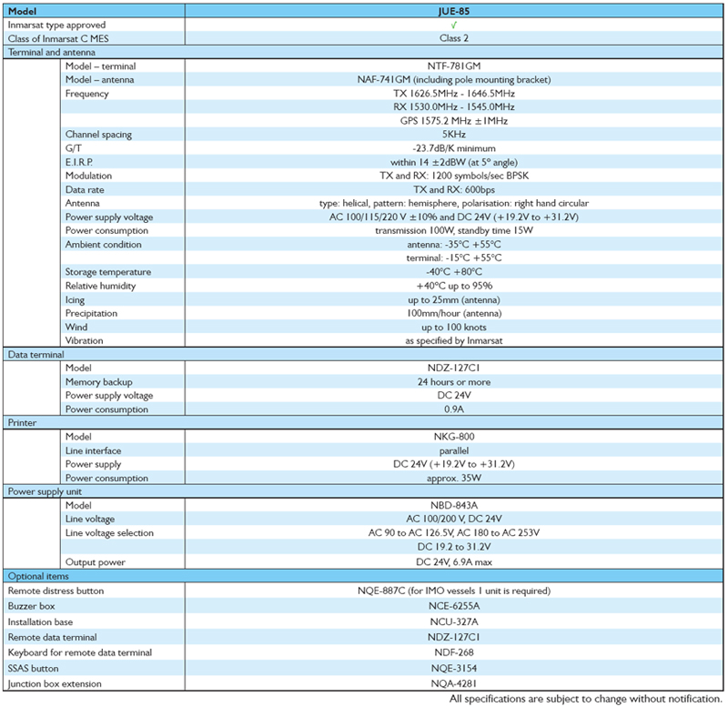Screen dimensions: 728x707
Task: Select "AC 100/200 V, DC 24V" line voltage
Action: click(x=453, y=519)
